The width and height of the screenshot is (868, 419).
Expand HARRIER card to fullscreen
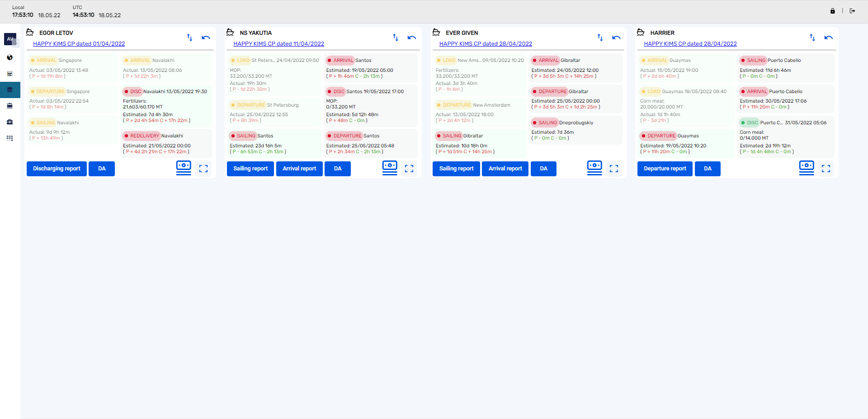point(826,169)
